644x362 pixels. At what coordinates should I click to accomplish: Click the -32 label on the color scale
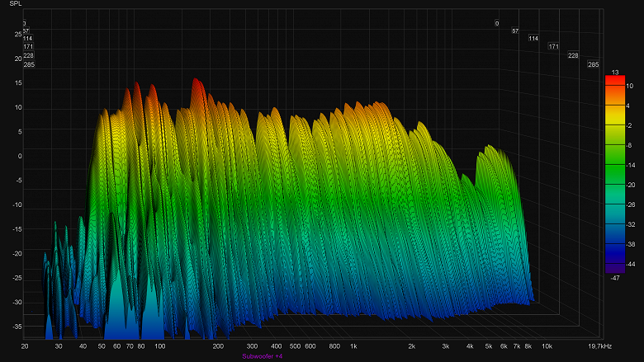(631, 224)
